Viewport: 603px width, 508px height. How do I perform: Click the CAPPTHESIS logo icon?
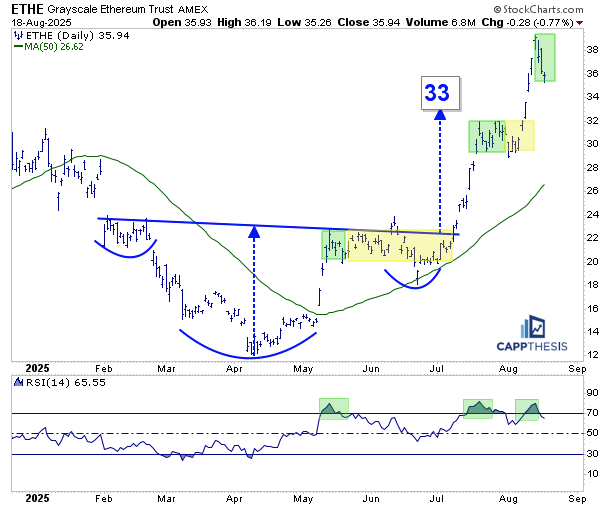click(532, 329)
